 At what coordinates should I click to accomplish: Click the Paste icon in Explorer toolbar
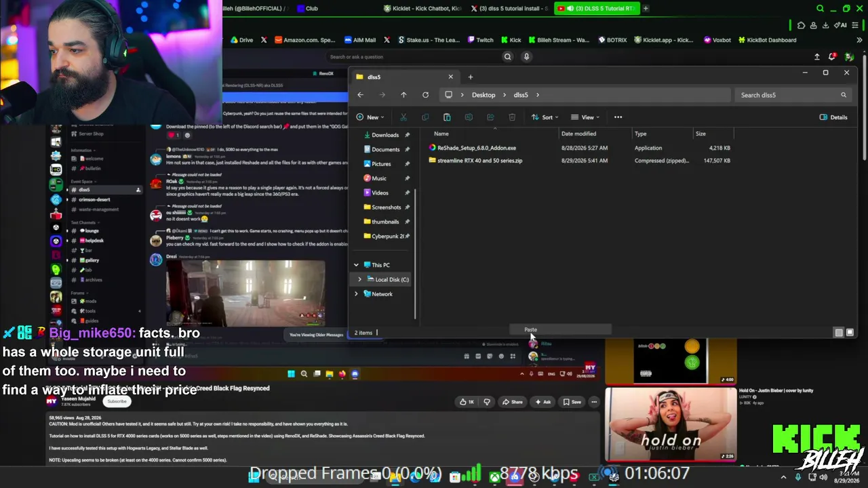pyautogui.click(x=447, y=117)
